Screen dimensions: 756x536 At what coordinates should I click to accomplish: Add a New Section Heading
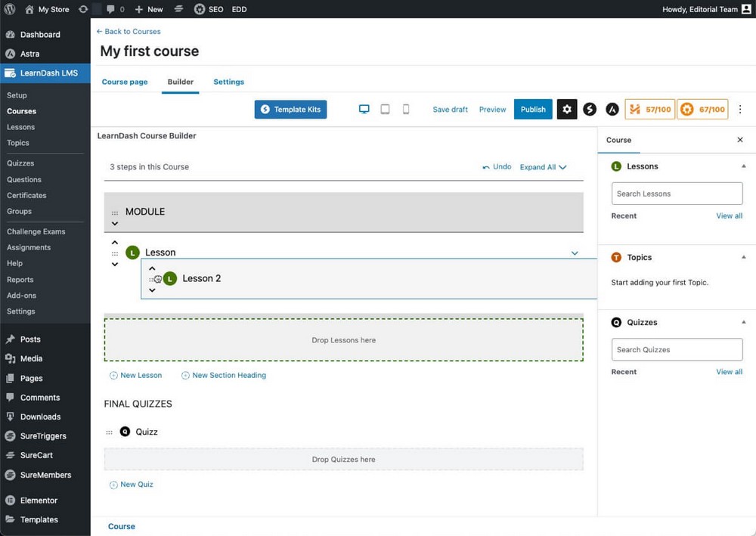pos(224,376)
